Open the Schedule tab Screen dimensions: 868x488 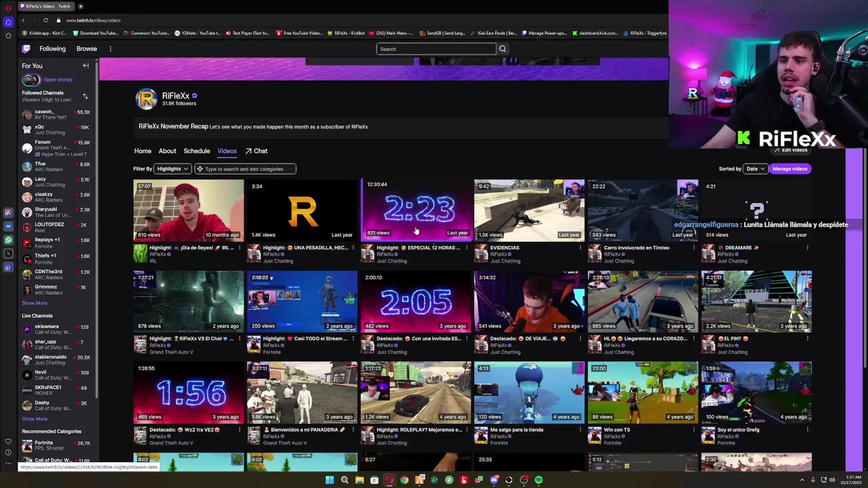click(197, 151)
